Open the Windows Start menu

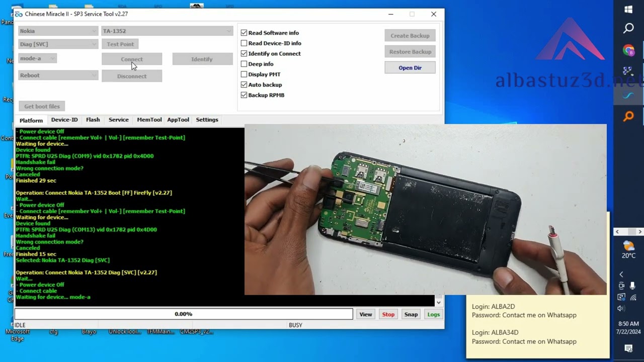pos(628,10)
